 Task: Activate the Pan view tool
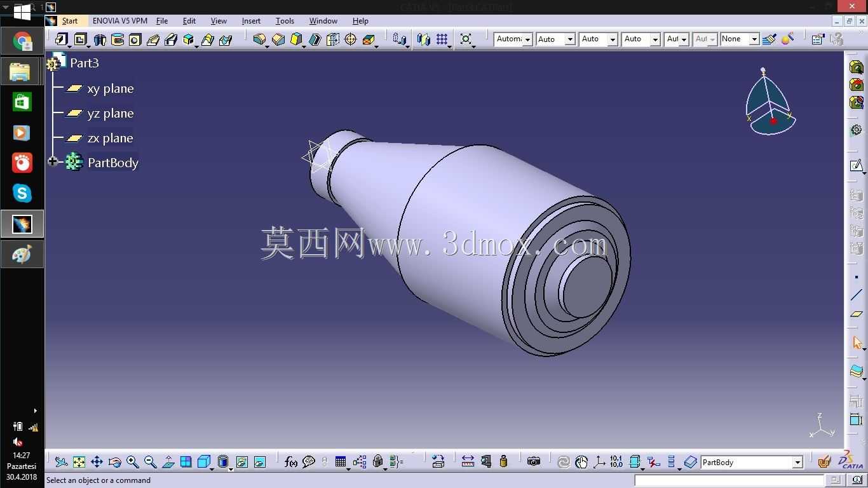pyautogui.click(x=97, y=462)
